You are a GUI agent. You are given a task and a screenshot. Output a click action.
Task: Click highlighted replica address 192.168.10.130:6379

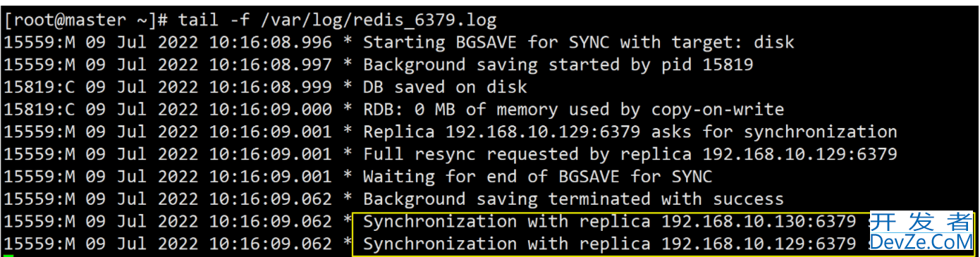coord(758,222)
